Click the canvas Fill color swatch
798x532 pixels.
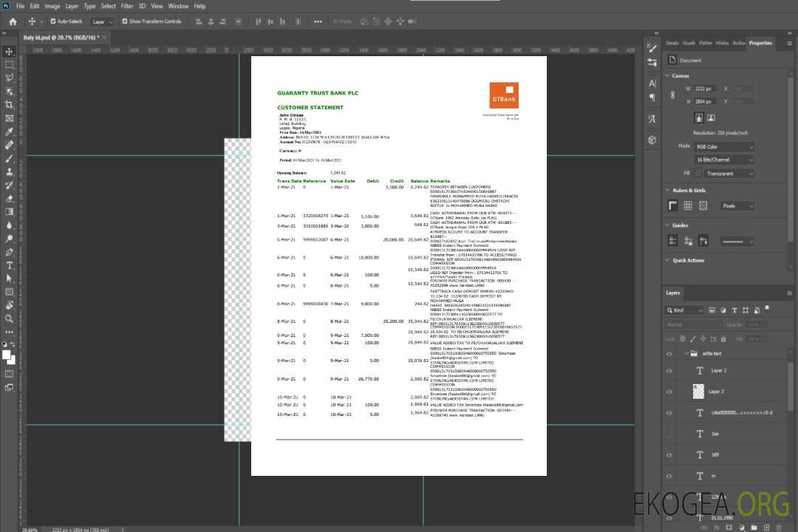tap(698, 174)
